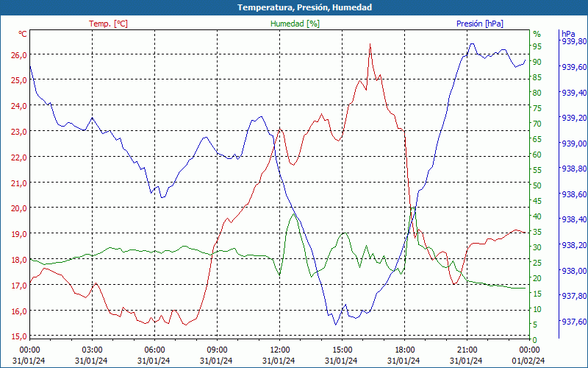This screenshot has width=588, height=368.
Task: Click the 15:00 time axis label
Action: pyautogui.click(x=342, y=350)
